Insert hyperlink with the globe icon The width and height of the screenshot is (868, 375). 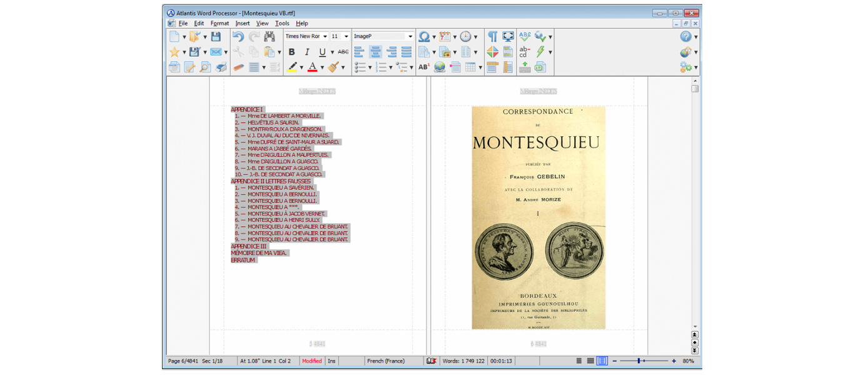pyautogui.click(x=440, y=67)
